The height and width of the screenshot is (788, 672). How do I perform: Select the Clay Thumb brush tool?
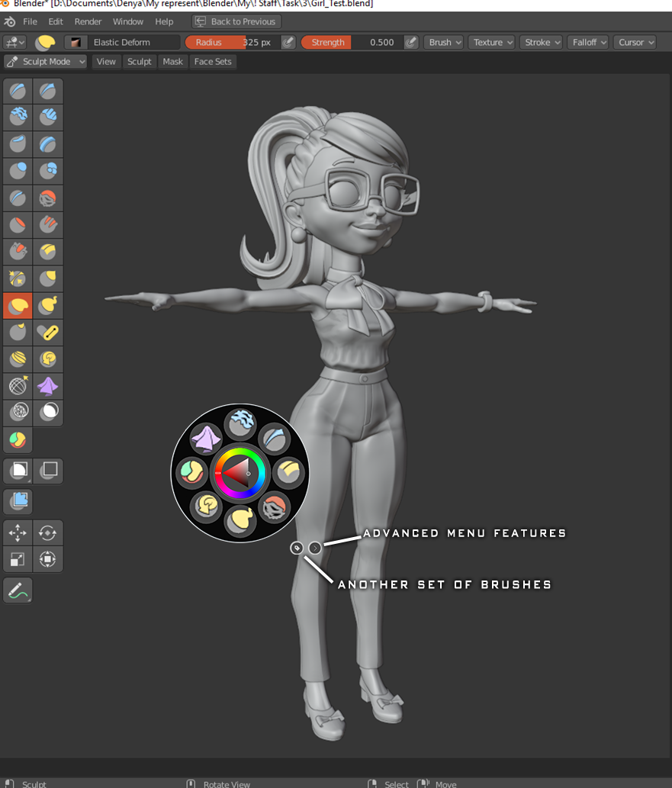pyautogui.click(x=18, y=144)
